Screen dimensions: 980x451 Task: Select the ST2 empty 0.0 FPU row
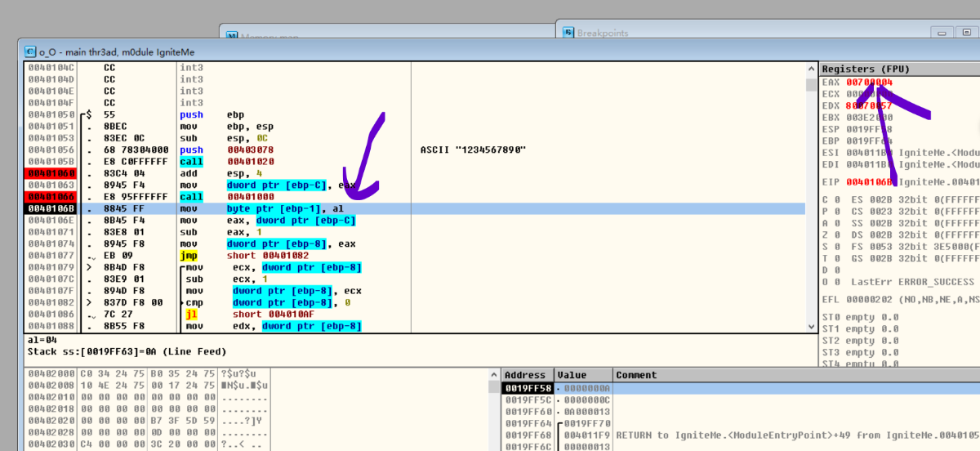coord(859,341)
